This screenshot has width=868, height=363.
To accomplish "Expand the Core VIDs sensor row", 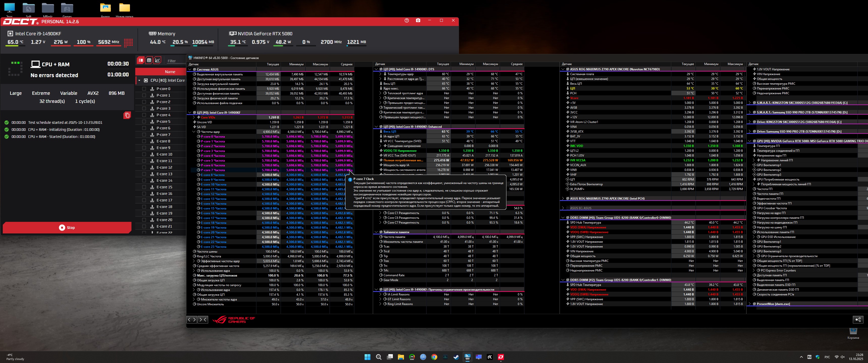I will pos(194,117).
